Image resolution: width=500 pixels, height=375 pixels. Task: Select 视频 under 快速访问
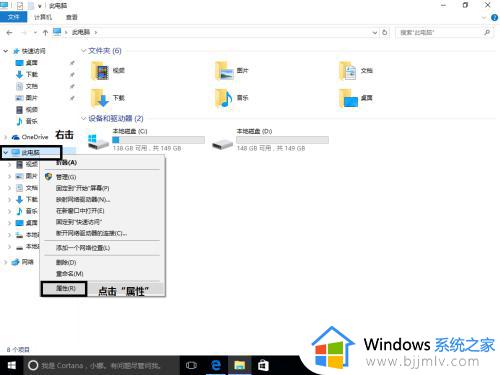27,110
